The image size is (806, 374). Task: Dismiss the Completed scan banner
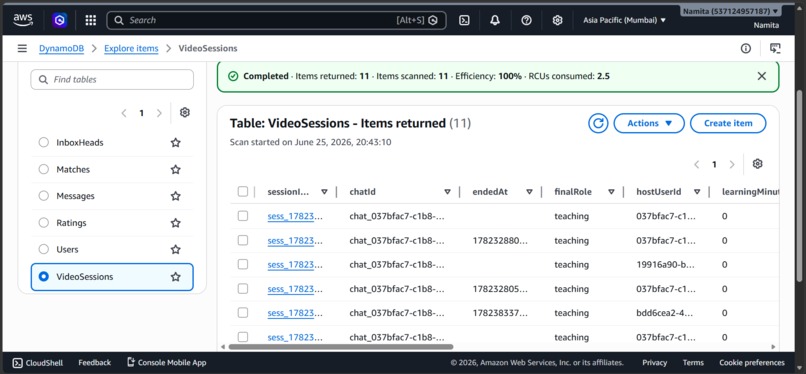click(762, 76)
